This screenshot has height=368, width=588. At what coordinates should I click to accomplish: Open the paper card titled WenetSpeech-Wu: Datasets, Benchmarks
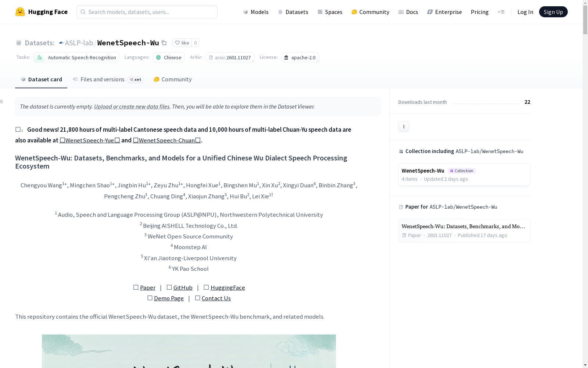click(x=464, y=230)
